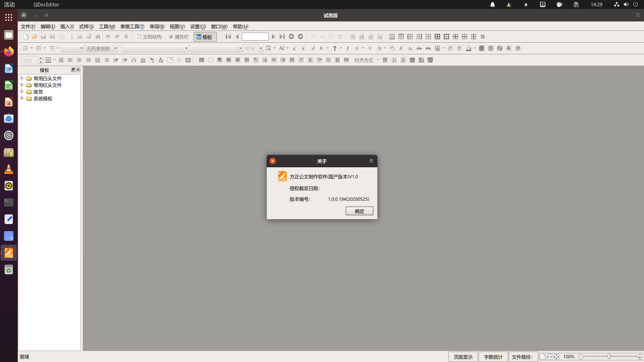Toggle superscript formatting
Screen dimensions: 644x362
click(401, 48)
